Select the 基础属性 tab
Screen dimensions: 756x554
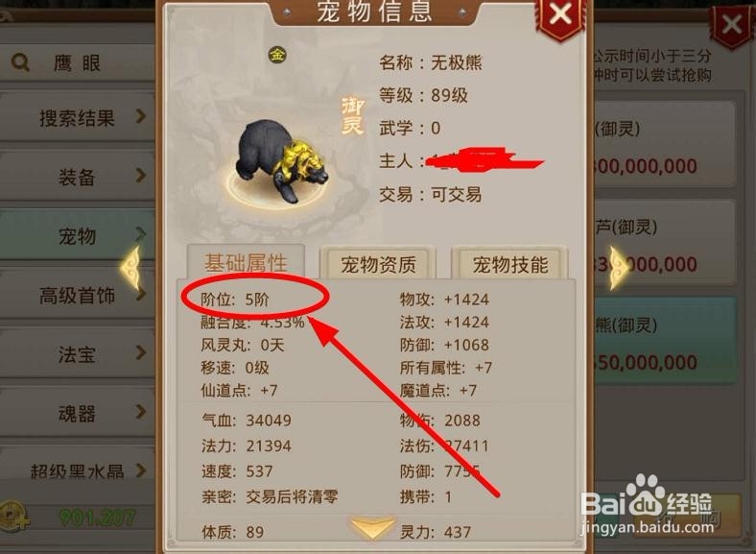(x=246, y=262)
